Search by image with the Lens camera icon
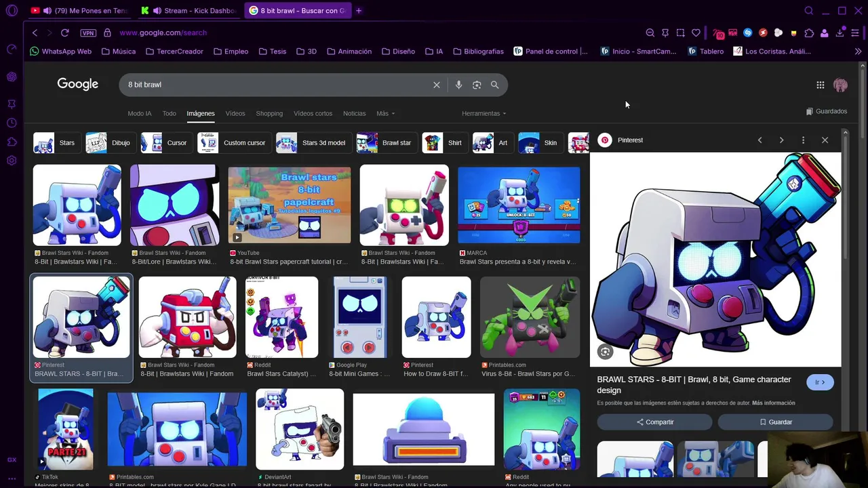868x488 pixels. (x=477, y=85)
